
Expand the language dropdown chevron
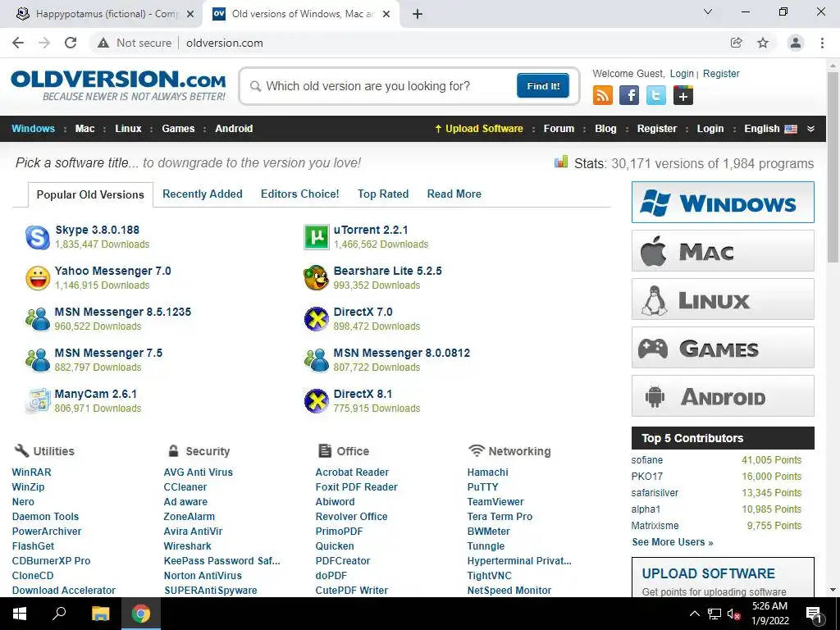pyautogui.click(x=810, y=129)
